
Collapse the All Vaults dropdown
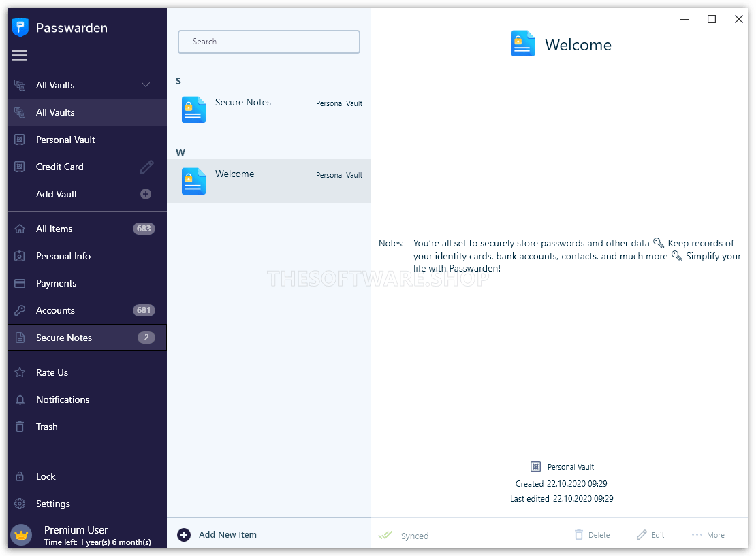point(145,85)
